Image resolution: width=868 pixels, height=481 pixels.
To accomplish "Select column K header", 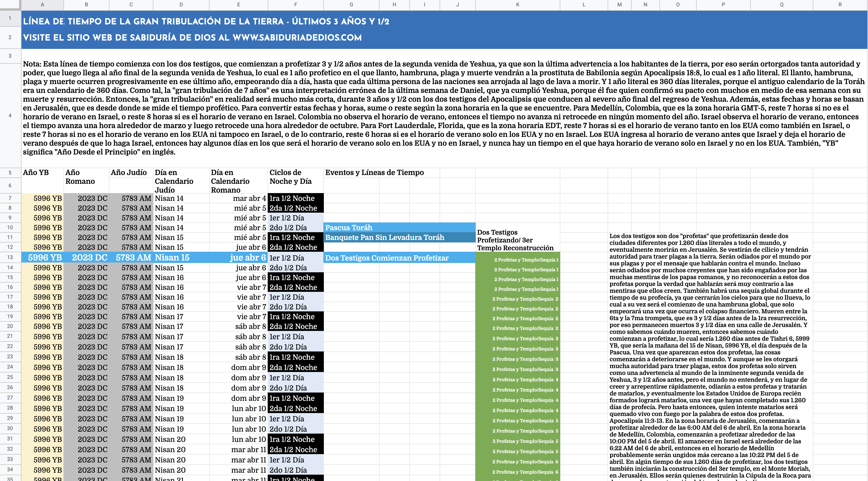I will pos(518,5).
